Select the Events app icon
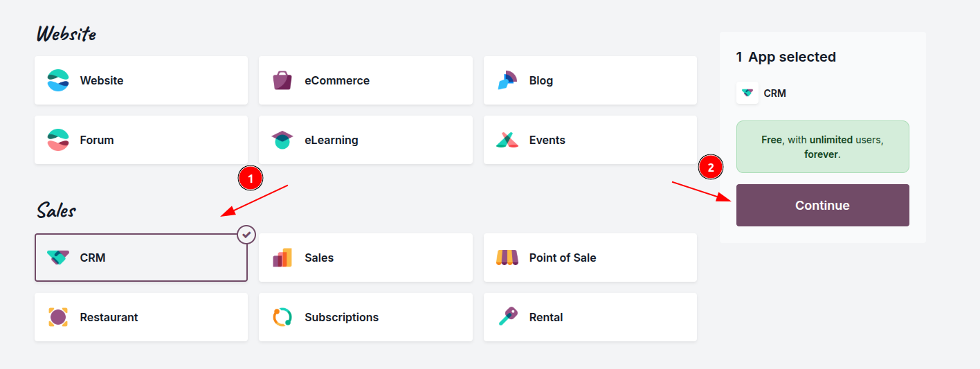 (x=507, y=140)
